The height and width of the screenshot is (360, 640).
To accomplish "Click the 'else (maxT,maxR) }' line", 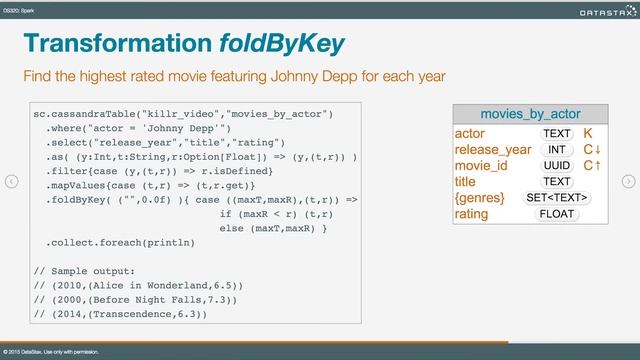I will click(273, 228).
